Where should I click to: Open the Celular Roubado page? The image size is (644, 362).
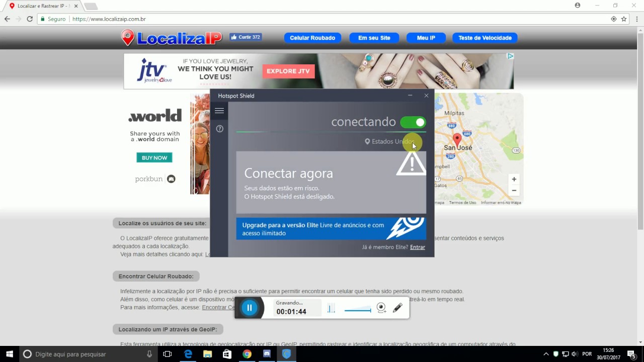(x=312, y=38)
